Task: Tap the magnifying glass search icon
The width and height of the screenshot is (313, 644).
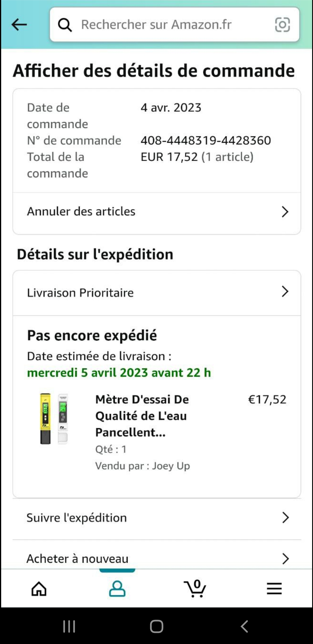Action: click(x=65, y=25)
